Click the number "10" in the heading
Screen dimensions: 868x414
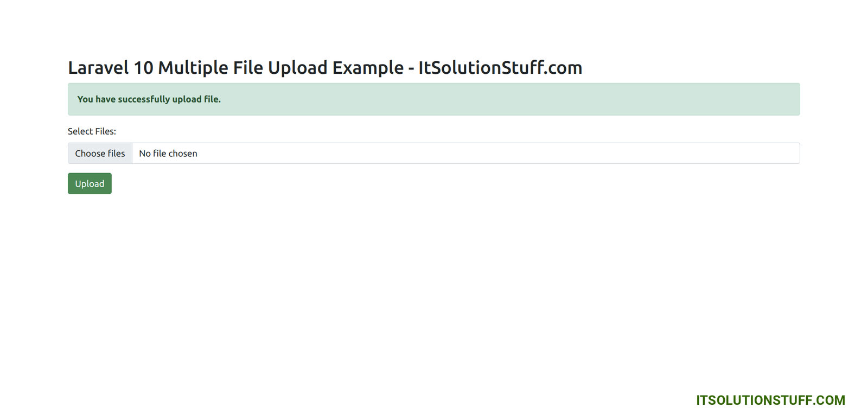(x=143, y=68)
